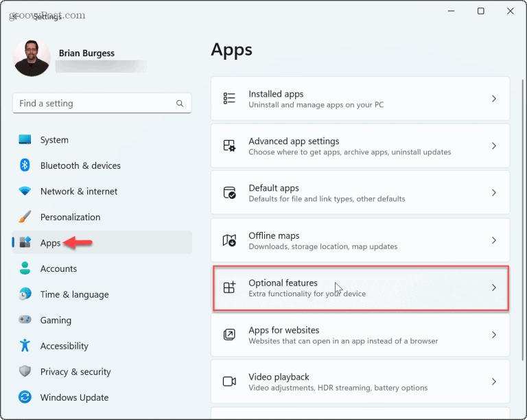Open Video playback title

click(x=279, y=377)
